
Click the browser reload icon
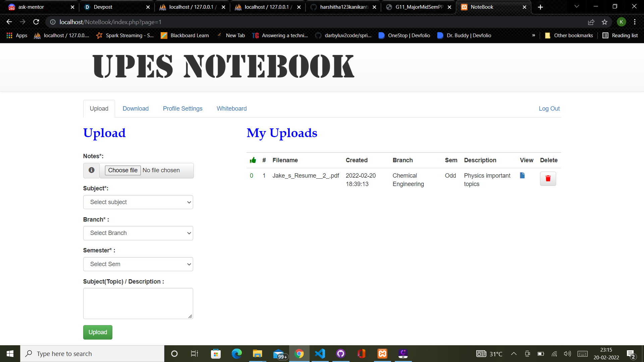pyautogui.click(x=36, y=22)
